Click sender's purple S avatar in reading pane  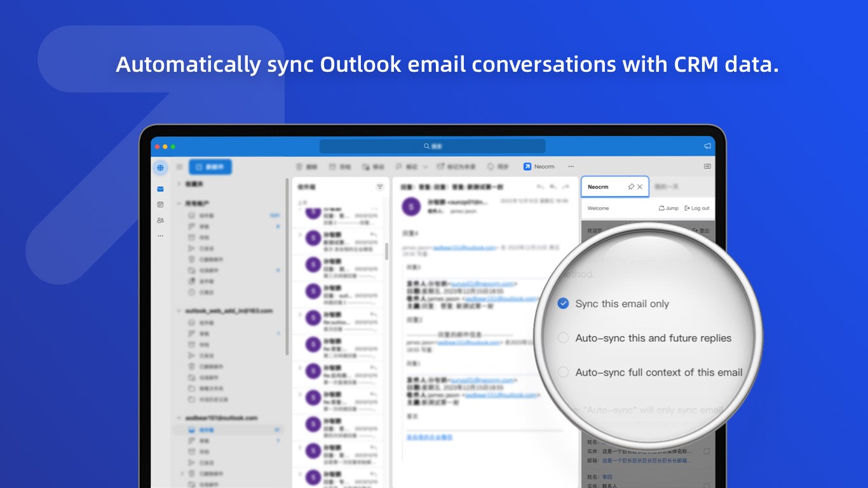(x=412, y=205)
